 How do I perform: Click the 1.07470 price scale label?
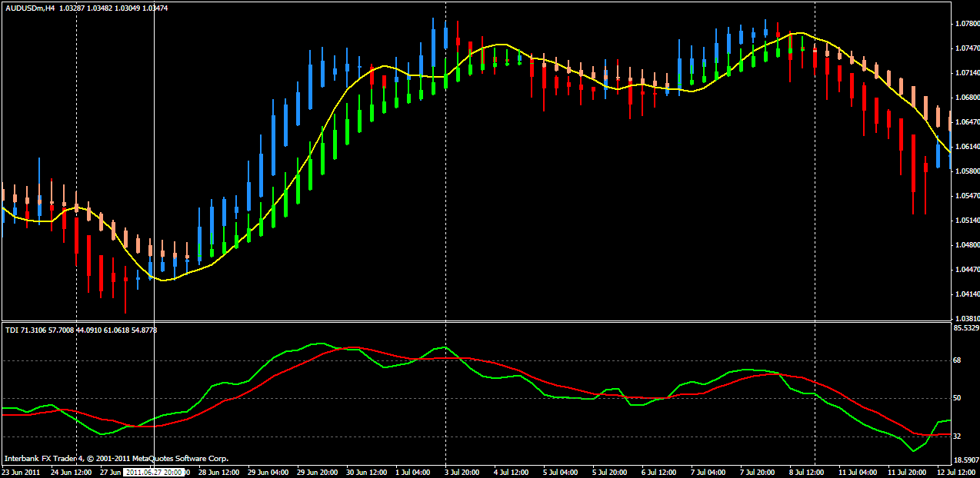967,48
